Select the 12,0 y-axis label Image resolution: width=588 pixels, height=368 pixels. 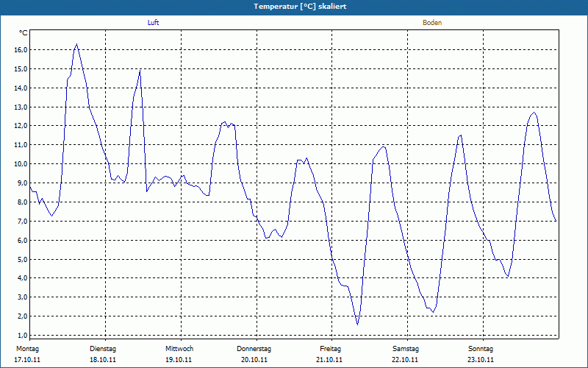click(x=21, y=126)
